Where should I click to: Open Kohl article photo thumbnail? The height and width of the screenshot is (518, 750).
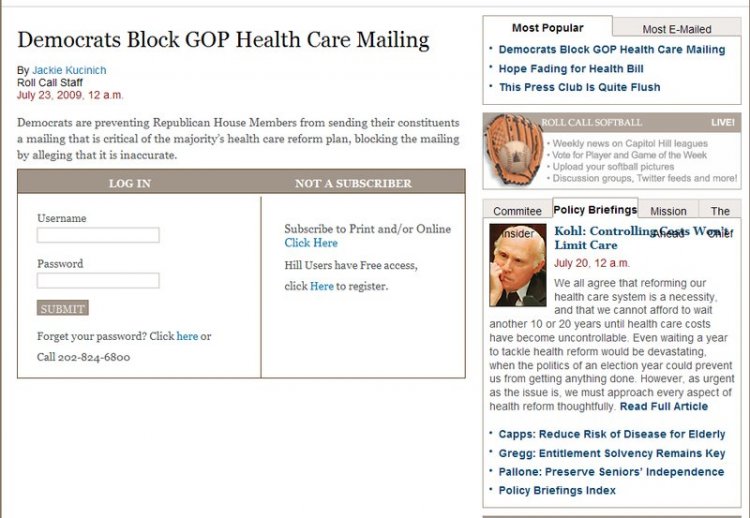tap(517, 264)
